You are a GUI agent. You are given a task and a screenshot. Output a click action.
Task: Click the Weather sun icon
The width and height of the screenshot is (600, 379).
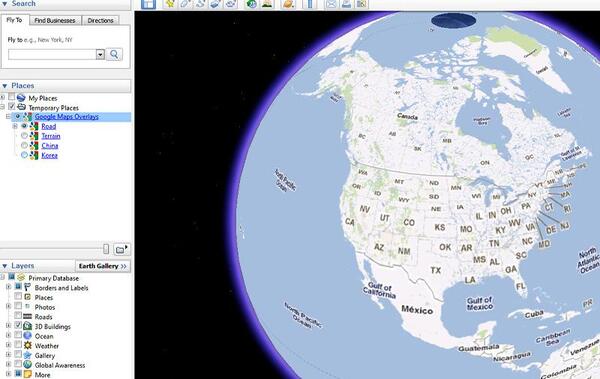pyautogui.click(x=28, y=345)
